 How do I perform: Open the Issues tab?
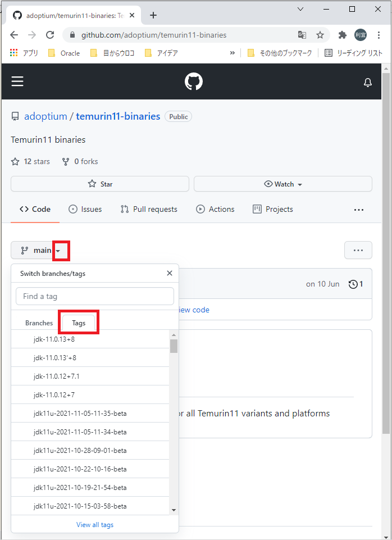[x=85, y=210]
